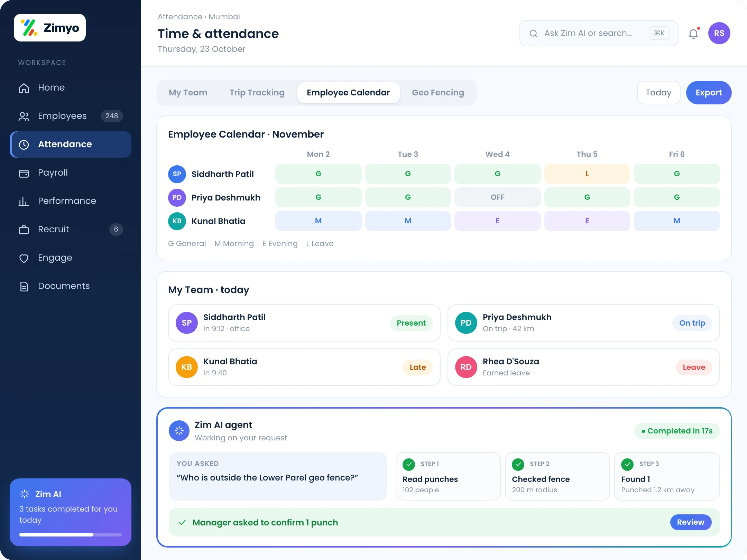This screenshot has width=747, height=560.
Task: Click the Step 3 green checkmark
Action: [x=627, y=464]
